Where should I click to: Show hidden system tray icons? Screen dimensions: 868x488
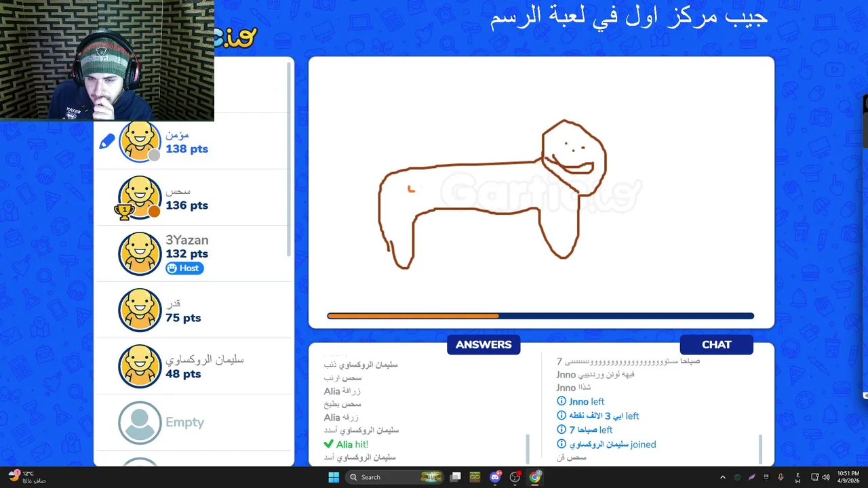[722, 477]
